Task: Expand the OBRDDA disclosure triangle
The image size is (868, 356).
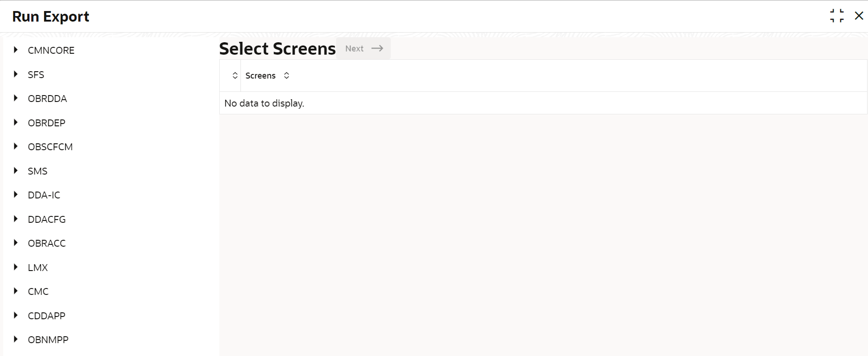Action: (16, 98)
